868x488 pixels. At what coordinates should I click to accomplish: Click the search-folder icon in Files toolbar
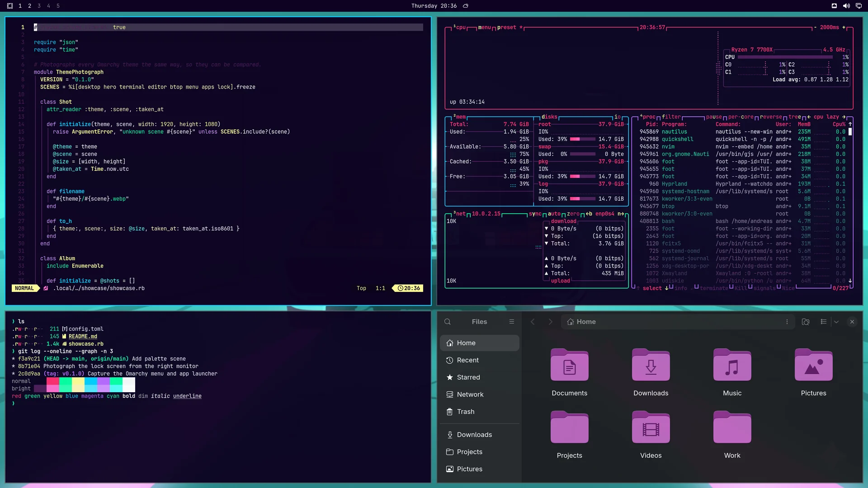[806, 322]
